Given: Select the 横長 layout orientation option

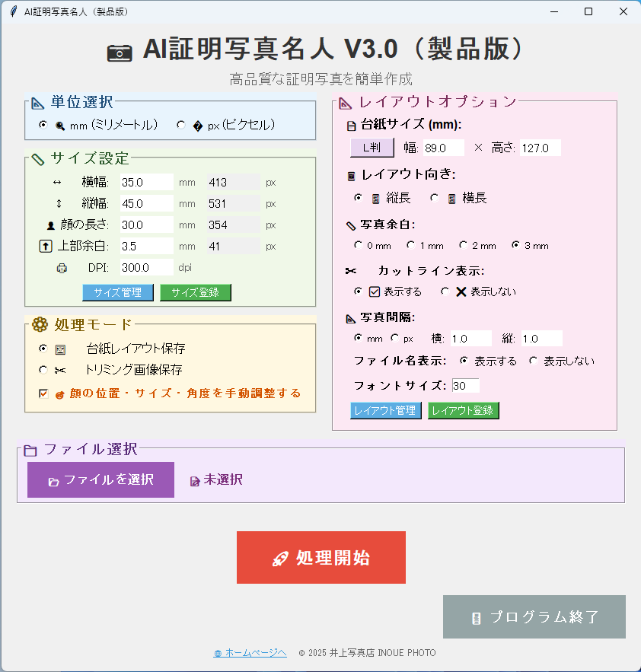Looking at the screenshot, I should click(435, 198).
